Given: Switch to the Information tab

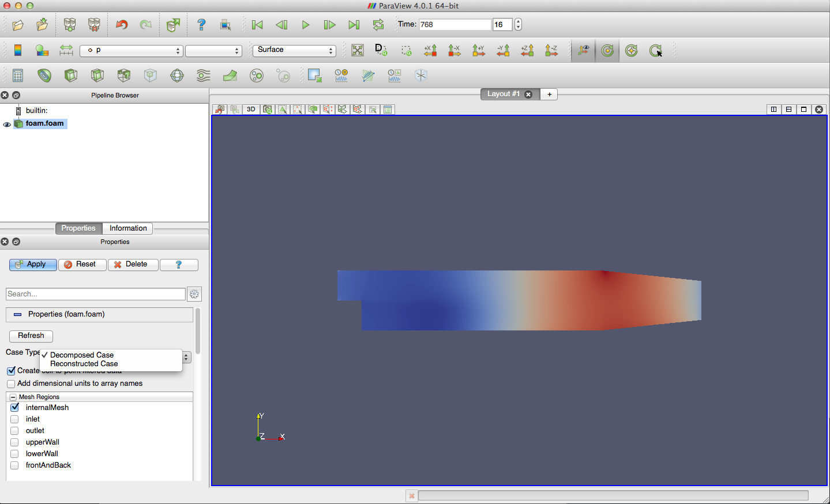Looking at the screenshot, I should [128, 228].
